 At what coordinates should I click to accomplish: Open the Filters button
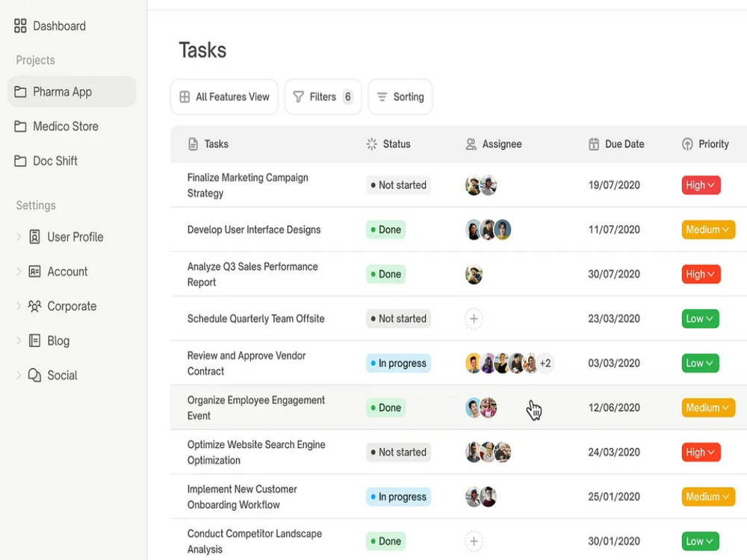[x=323, y=96]
